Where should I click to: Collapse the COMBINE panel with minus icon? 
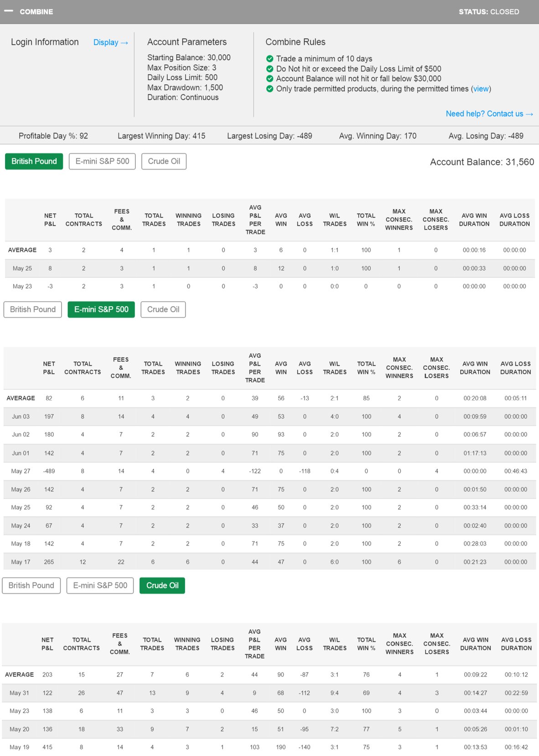(x=8, y=11)
